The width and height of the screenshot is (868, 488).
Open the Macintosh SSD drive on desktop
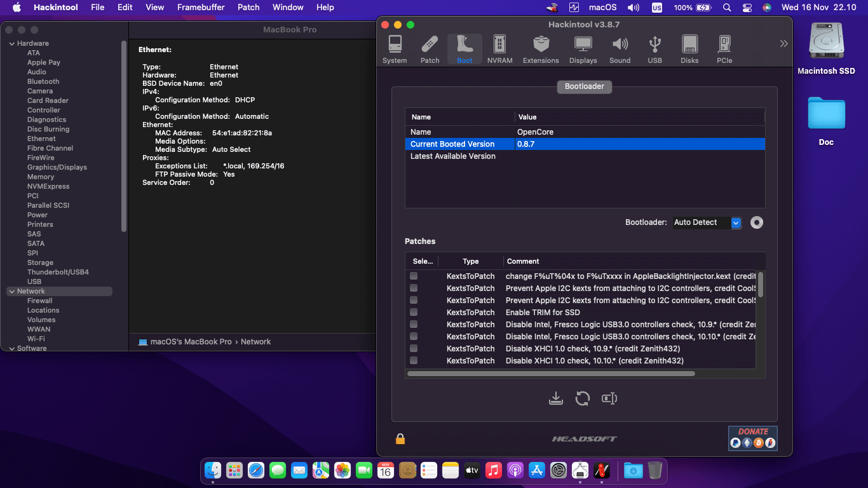(826, 49)
